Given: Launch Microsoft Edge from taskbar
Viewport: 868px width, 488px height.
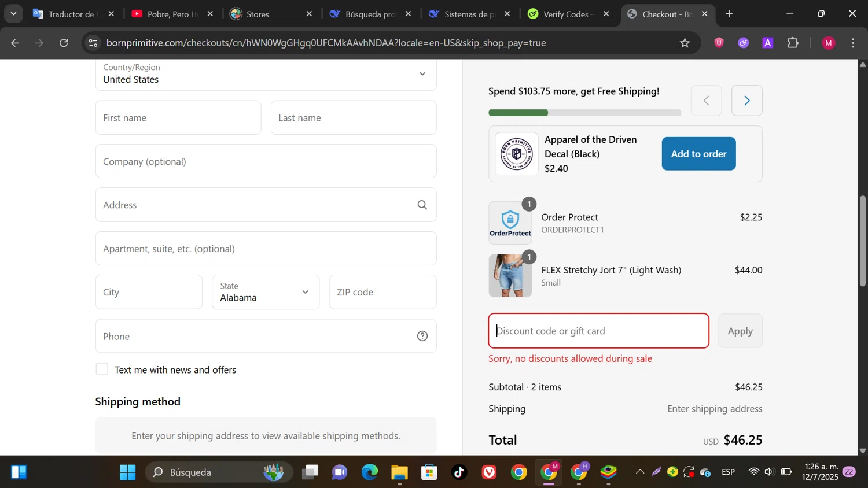Looking at the screenshot, I should [369, 472].
